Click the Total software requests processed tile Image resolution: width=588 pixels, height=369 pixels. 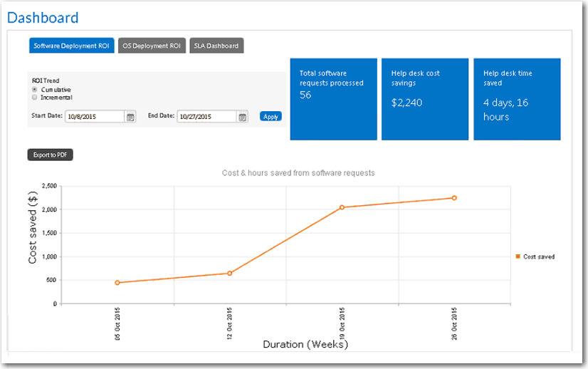pyautogui.click(x=334, y=99)
